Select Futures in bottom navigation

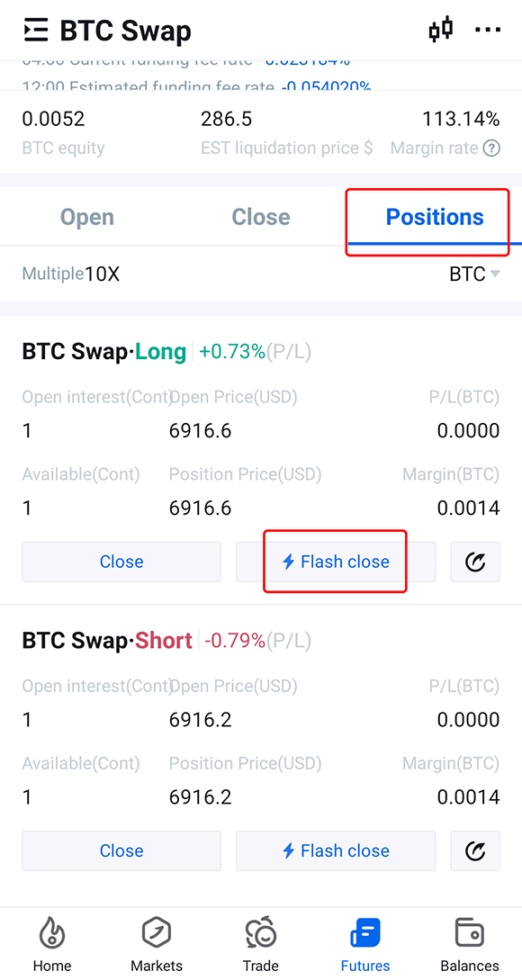[365, 944]
